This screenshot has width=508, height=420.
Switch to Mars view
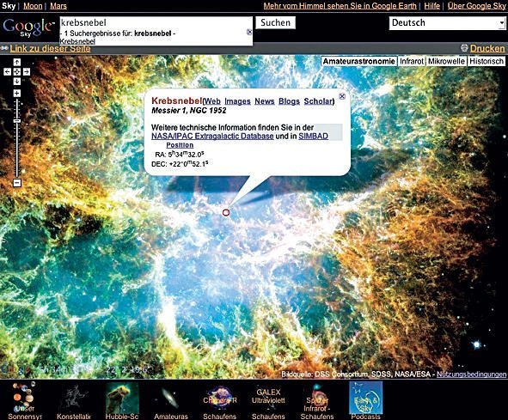[58, 6]
